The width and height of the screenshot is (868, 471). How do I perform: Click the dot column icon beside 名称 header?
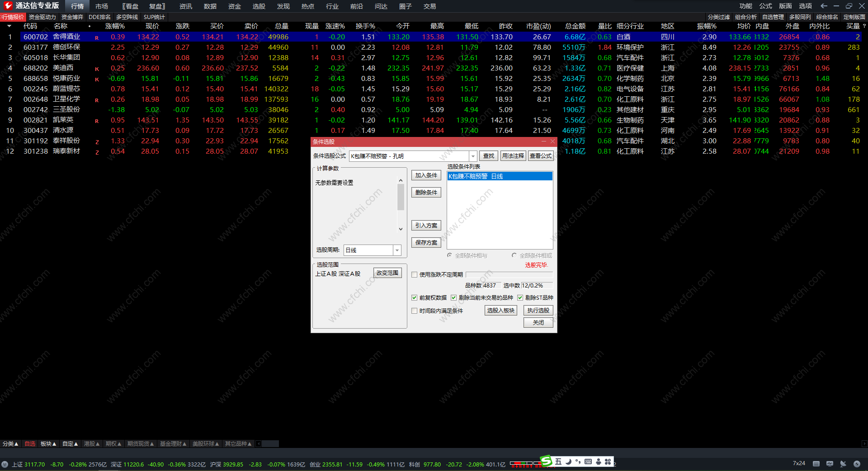pyautogui.click(x=90, y=26)
